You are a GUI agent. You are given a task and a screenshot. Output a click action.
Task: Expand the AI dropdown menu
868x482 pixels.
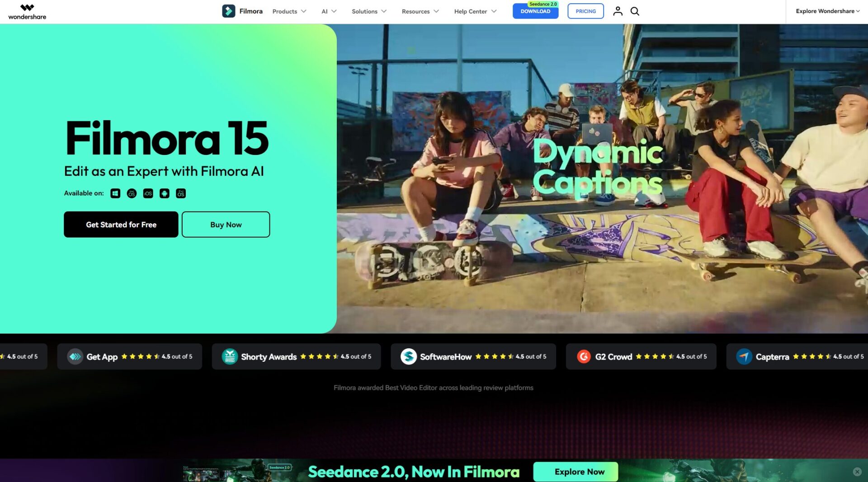(x=329, y=11)
